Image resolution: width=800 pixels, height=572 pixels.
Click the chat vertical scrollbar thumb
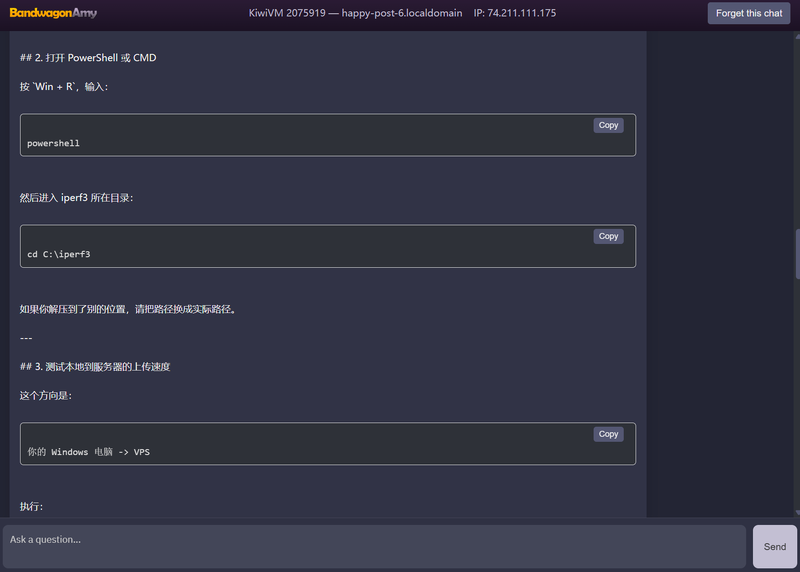[x=797, y=254]
